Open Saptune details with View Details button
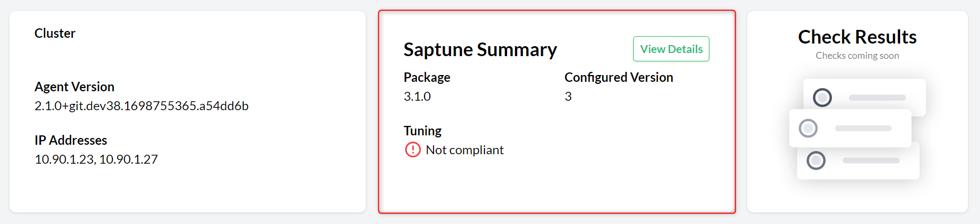Viewport: 980px width, 224px height. pyautogui.click(x=671, y=49)
